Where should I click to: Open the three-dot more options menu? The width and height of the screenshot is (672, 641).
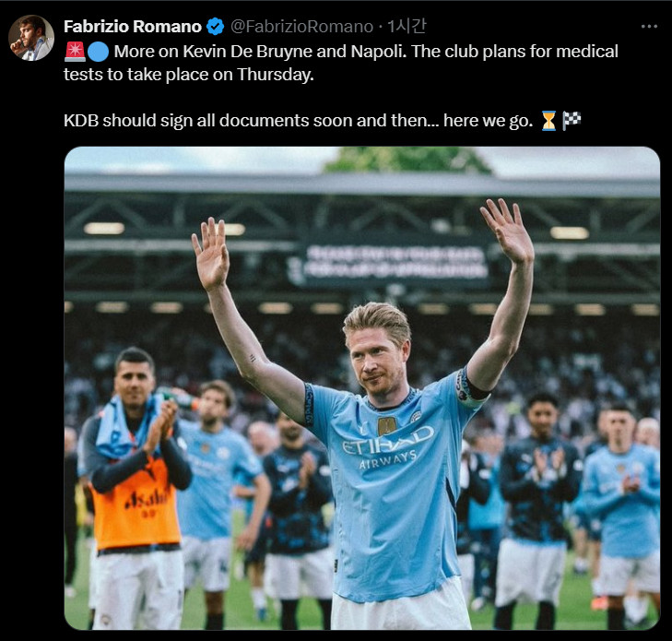(649, 27)
